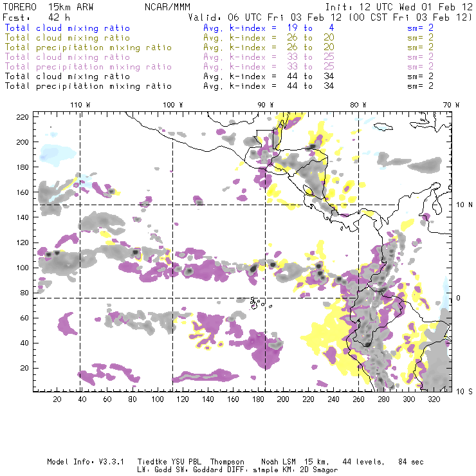Select the violet 'Total precipitation mixing ratio' legend label
The height and width of the screenshot is (476, 476).
click(88, 67)
